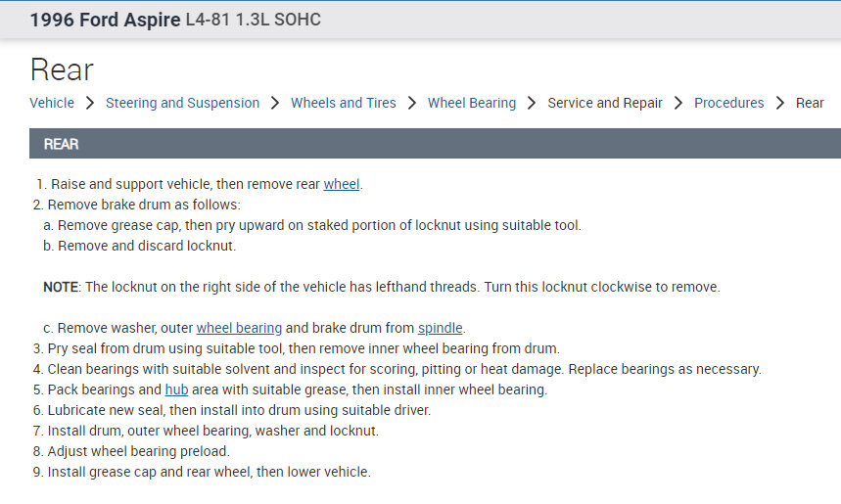Open the Steering and Suspension breadcrumb
This screenshot has height=504, width=841.
(182, 103)
